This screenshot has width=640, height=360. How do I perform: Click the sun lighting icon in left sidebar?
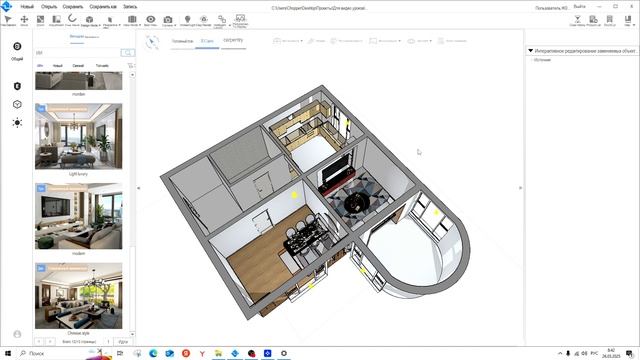pos(17,122)
